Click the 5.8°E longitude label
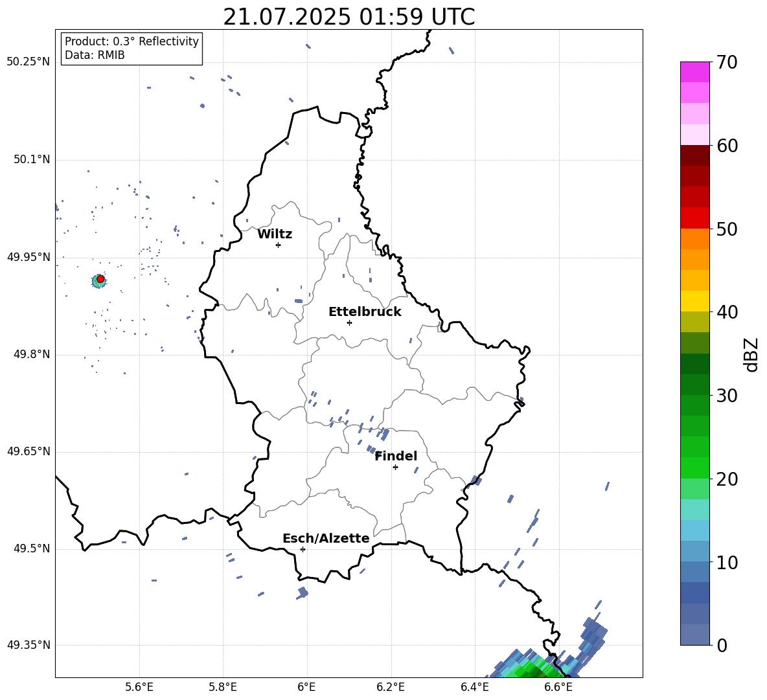 tap(223, 687)
